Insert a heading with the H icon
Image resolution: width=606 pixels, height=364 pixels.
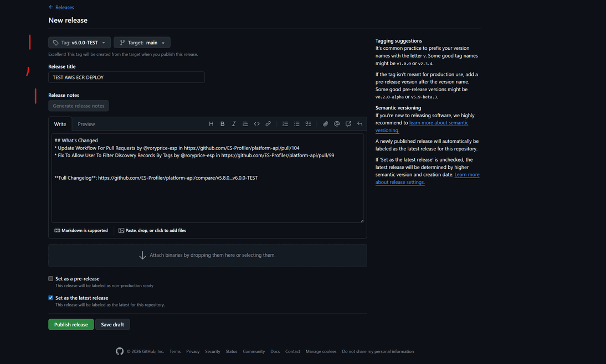coord(211,124)
